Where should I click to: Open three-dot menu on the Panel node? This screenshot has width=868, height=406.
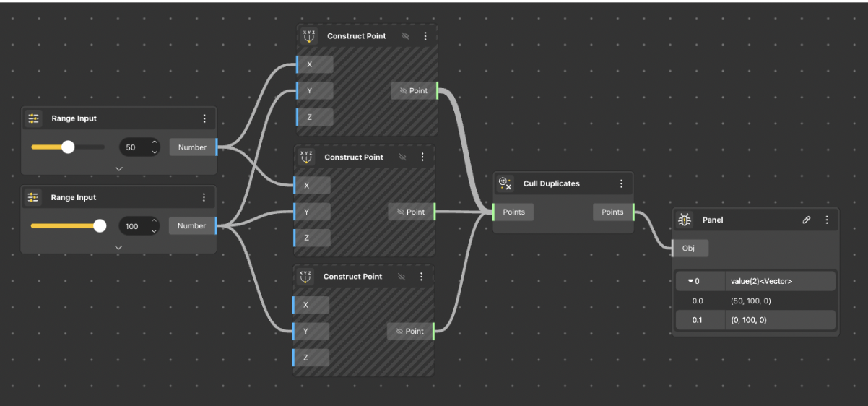click(827, 220)
